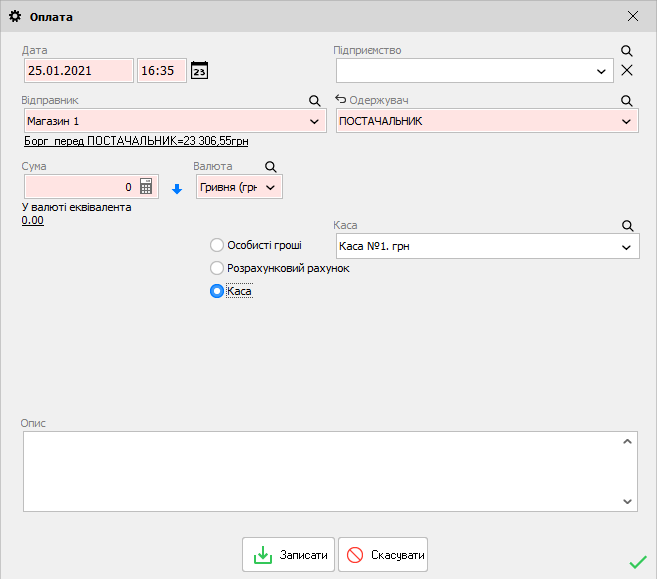Click the search icon above Каса field
Image resolution: width=657 pixels, height=579 pixels.
627,226
